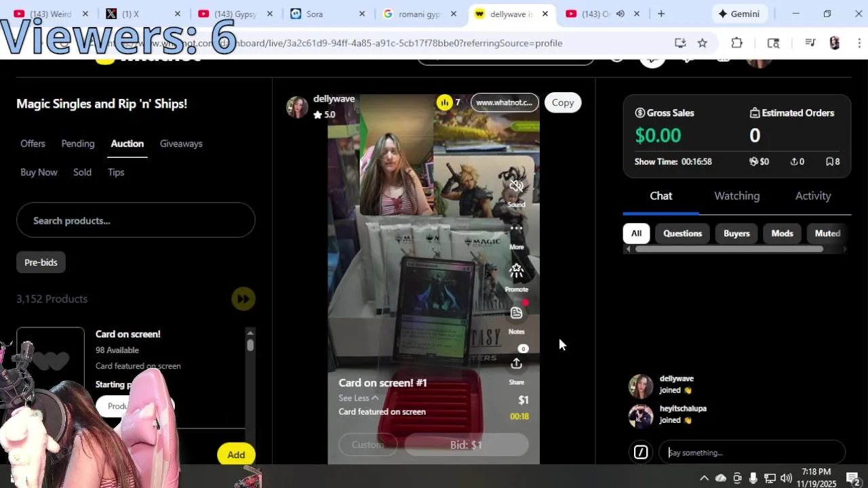
Task: Click the Bid: $1 button
Action: point(467,445)
